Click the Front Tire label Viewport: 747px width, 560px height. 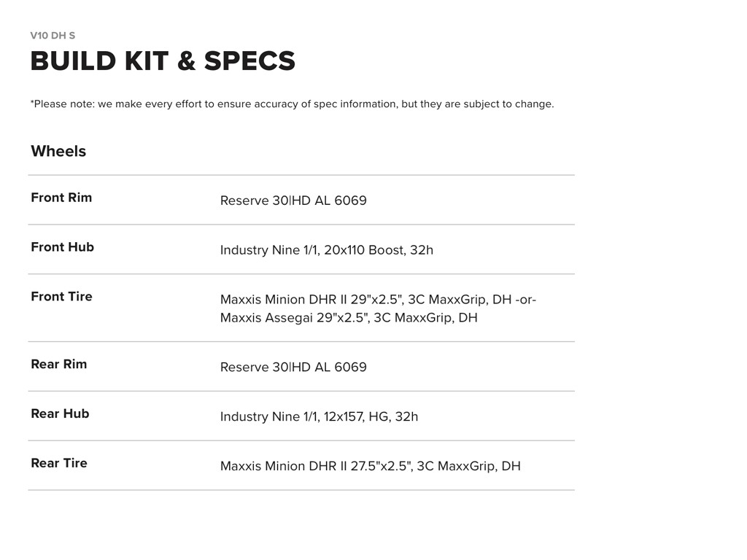(x=61, y=297)
